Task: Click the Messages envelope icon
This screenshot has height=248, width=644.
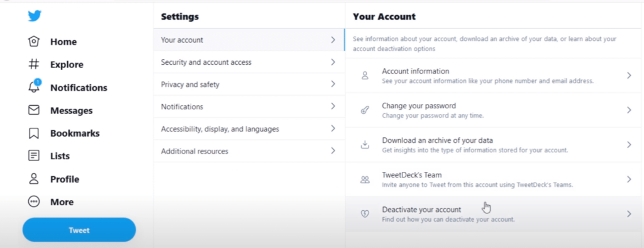Action: pos(34,110)
